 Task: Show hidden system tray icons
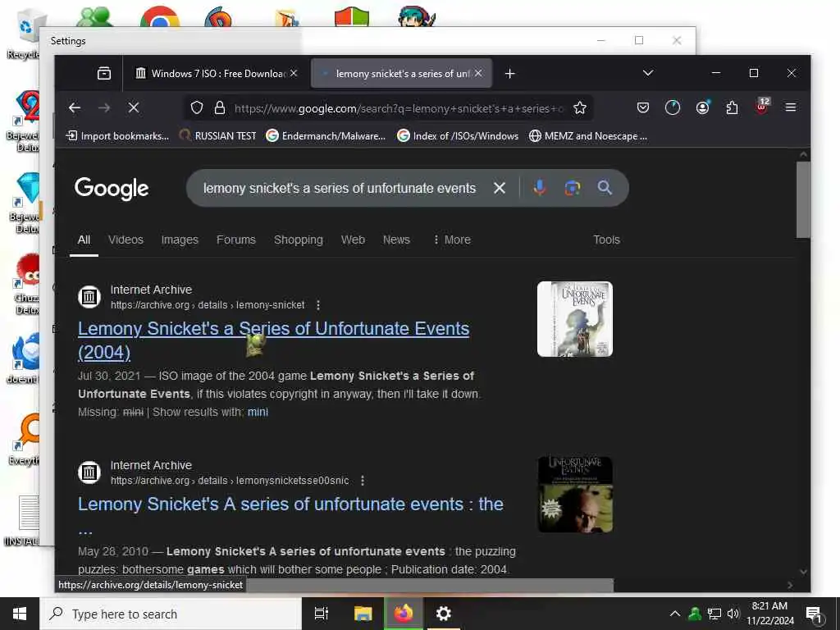[675, 614]
